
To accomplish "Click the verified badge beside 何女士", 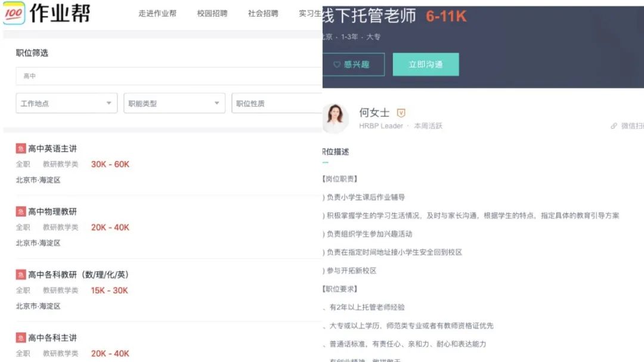I will coord(401,112).
